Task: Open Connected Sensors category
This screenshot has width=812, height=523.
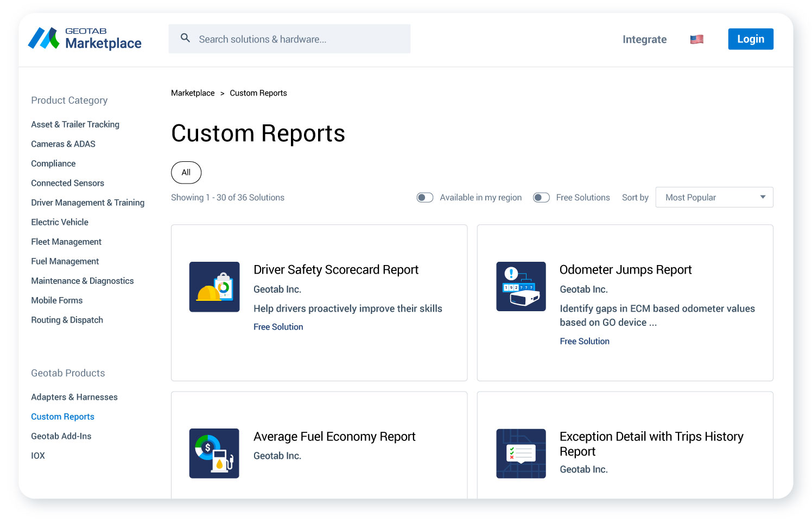Action: point(67,183)
